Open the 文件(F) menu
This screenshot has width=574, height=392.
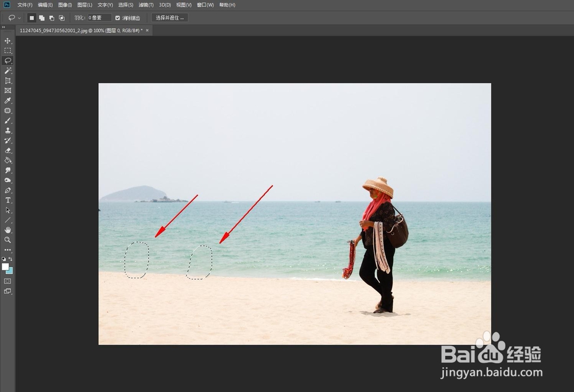[x=25, y=5]
